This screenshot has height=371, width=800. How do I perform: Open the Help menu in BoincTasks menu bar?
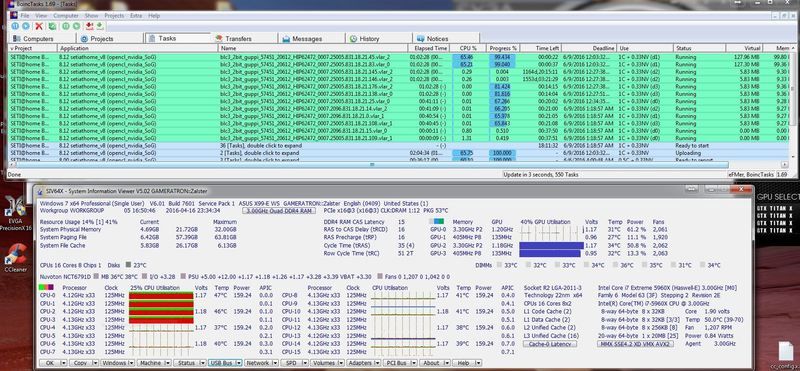(154, 16)
